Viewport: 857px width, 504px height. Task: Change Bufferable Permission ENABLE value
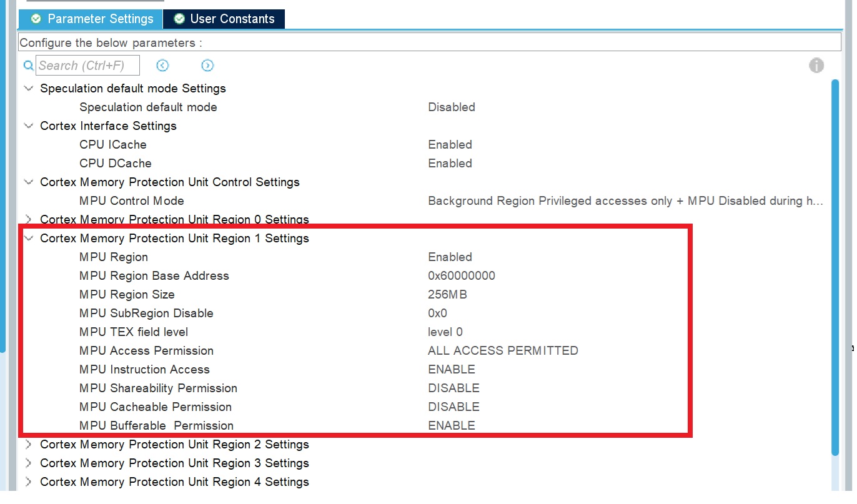coord(452,425)
